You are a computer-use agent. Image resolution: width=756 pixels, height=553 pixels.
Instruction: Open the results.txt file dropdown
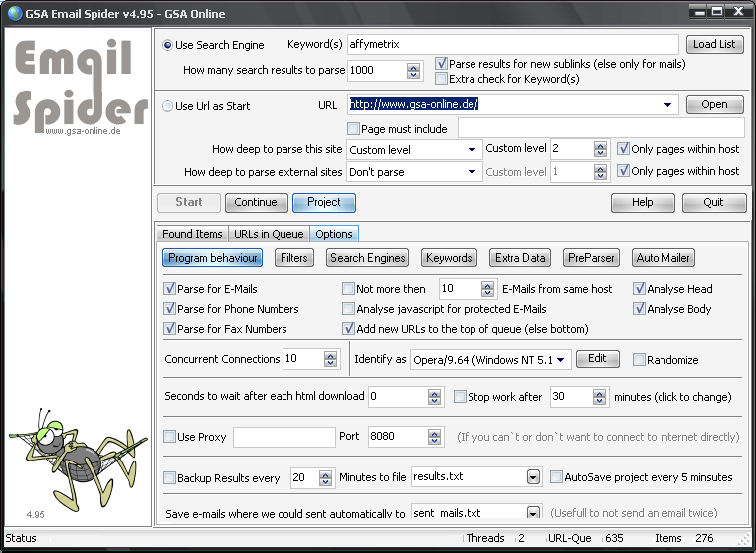(533, 477)
